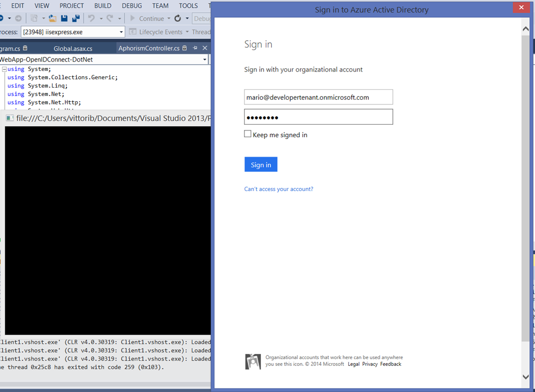Image resolution: width=535 pixels, height=392 pixels.
Task: Open the EDIT menu in Visual Studio
Action: pyautogui.click(x=17, y=6)
